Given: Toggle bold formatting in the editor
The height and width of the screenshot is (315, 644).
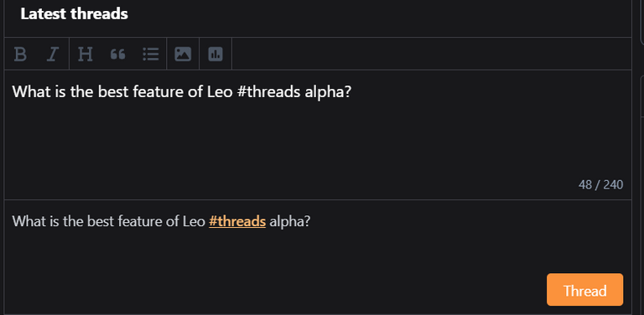Looking at the screenshot, I should (x=20, y=54).
